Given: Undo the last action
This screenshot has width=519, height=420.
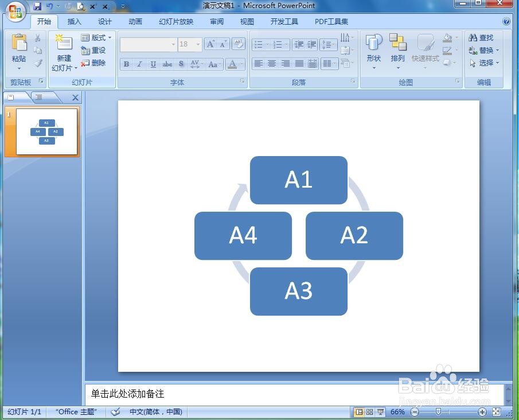Looking at the screenshot, I should pos(50,6).
